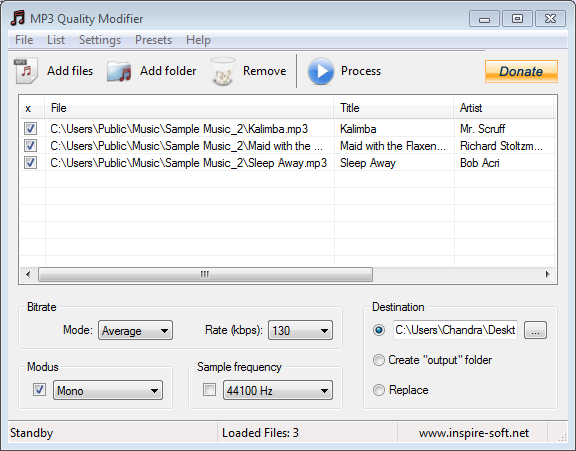576x451 pixels.
Task: Uncheck the Maid with the Flaxen checkbox
Action: point(30,146)
